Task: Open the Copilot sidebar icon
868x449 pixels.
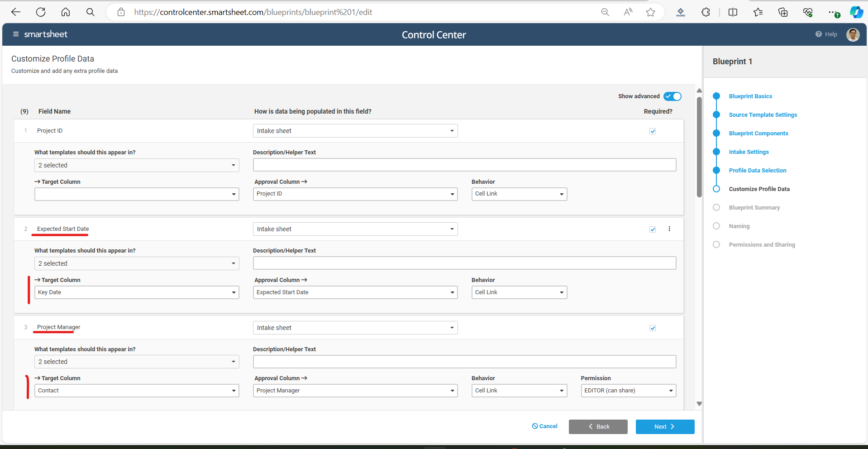Action: point(856,12)
